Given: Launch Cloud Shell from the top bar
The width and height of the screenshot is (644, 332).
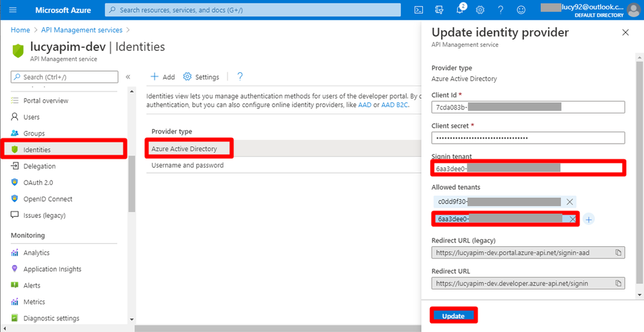Looking at the screenshot, I should [418, 10].
